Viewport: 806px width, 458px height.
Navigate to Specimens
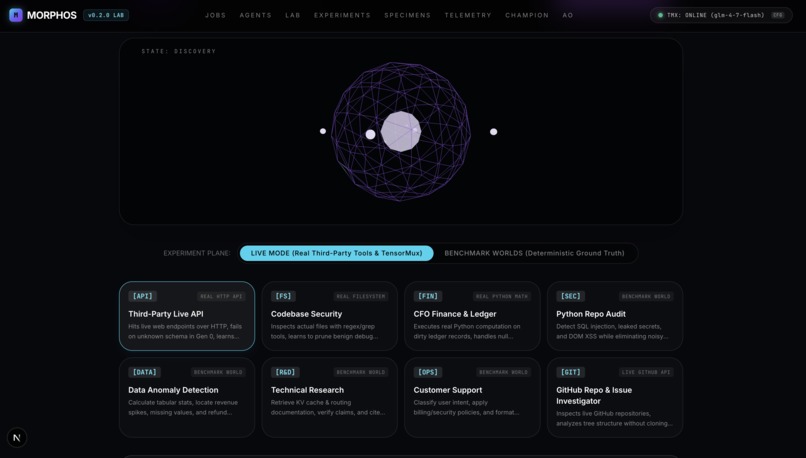click(408, 15)
